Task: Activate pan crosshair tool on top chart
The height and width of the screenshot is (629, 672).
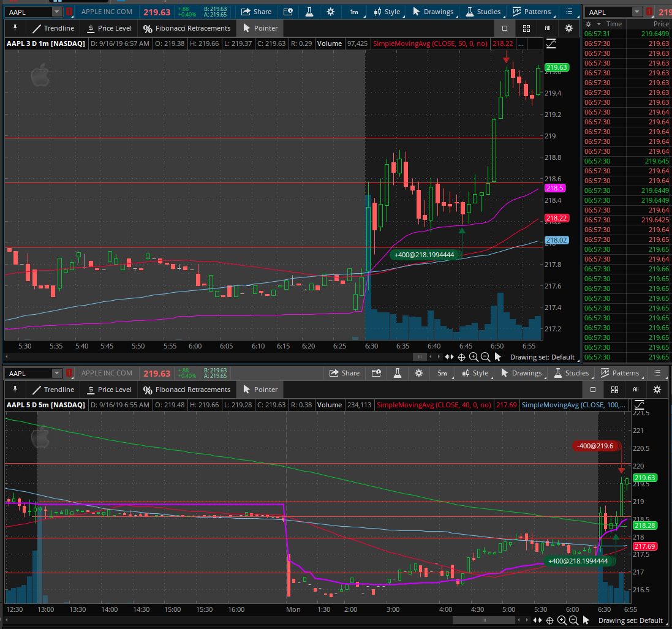Action: (x=461, y=357)
